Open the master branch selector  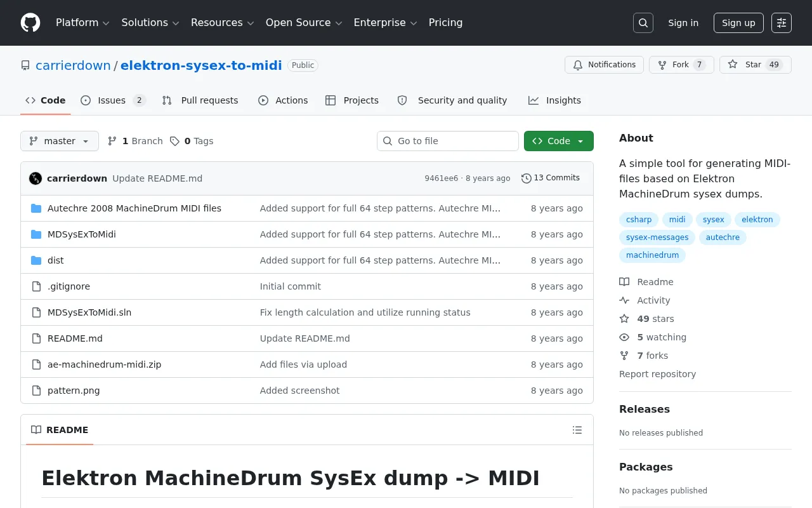(x=60, y=141)
